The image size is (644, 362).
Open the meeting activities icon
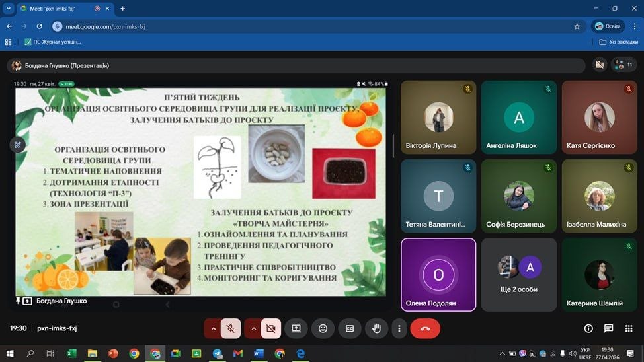point(629,328)
